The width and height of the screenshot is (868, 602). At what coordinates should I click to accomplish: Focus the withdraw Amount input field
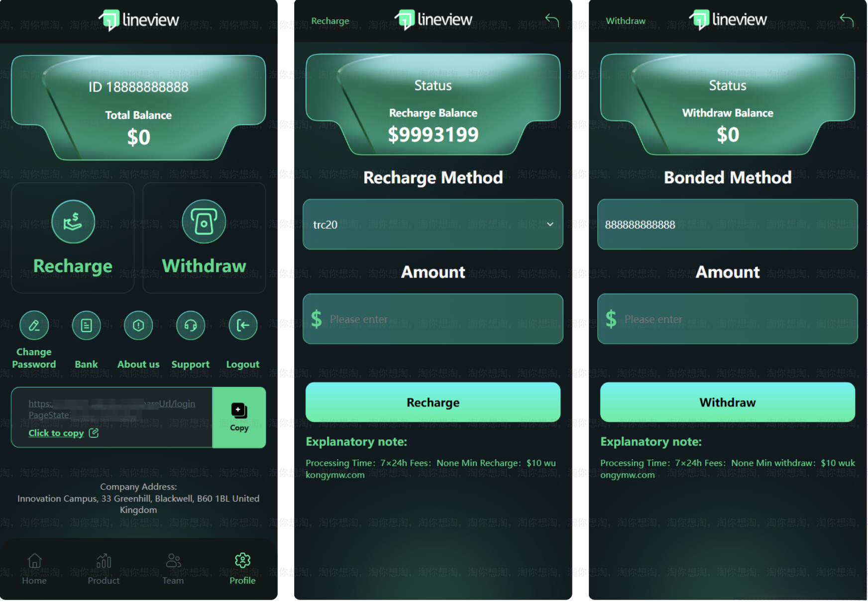(x=728, y=319)
